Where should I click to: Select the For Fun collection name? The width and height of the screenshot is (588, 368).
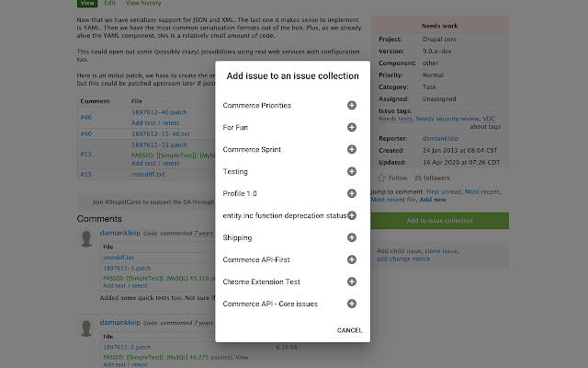click(x=235, y=127)
